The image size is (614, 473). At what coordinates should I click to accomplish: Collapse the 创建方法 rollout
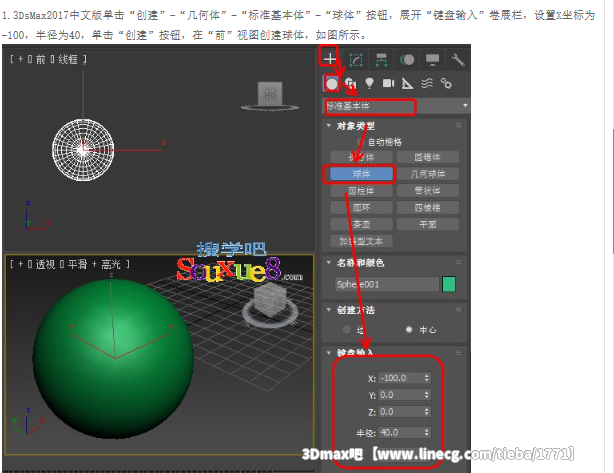tap(329, 310)
